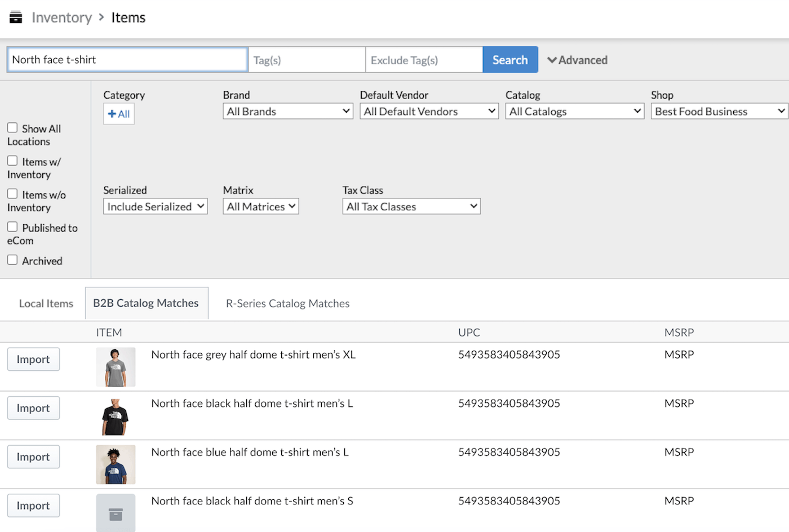Open the All Catalogs dropdown

tap(574, 112)
